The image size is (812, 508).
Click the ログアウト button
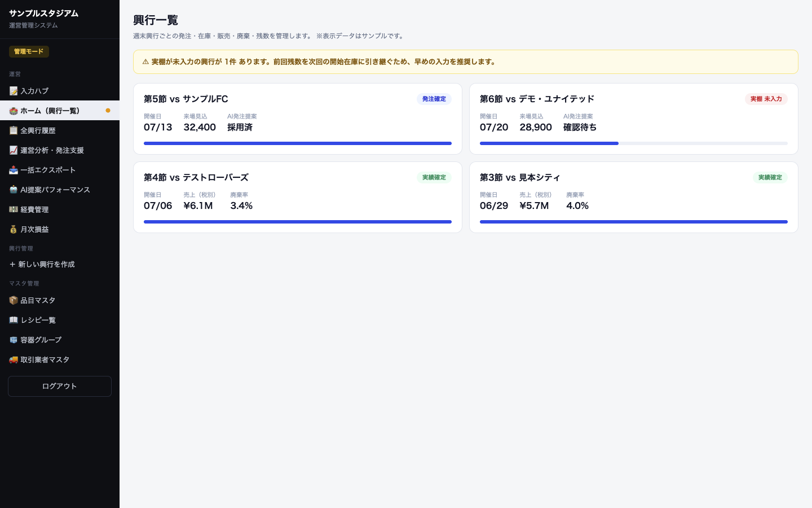[x=60, y=386]
